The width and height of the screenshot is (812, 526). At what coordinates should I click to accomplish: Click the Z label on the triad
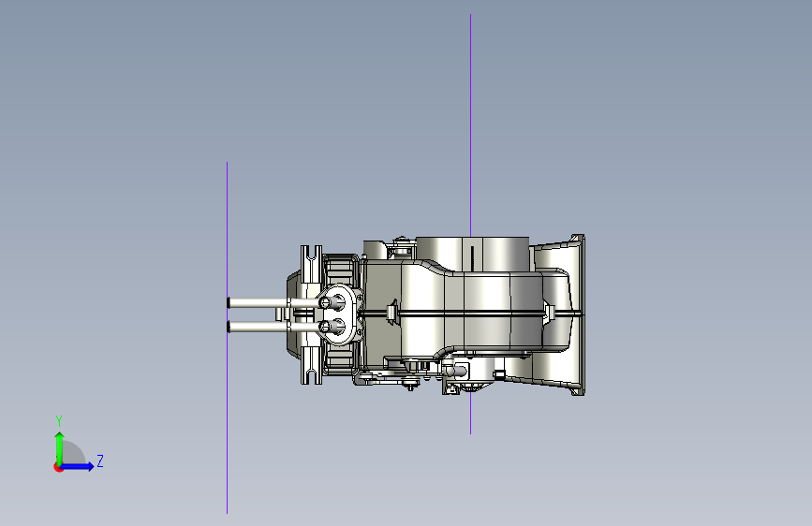[x=100, y=460]
